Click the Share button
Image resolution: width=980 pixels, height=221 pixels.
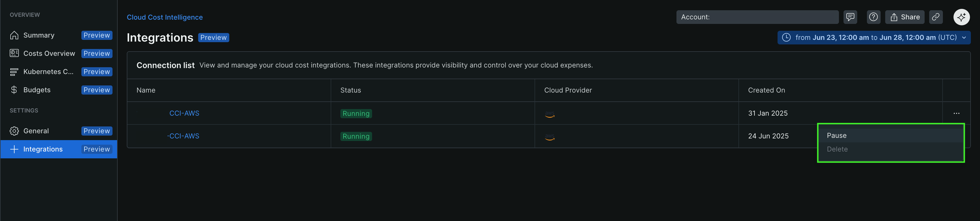(905, 17)
